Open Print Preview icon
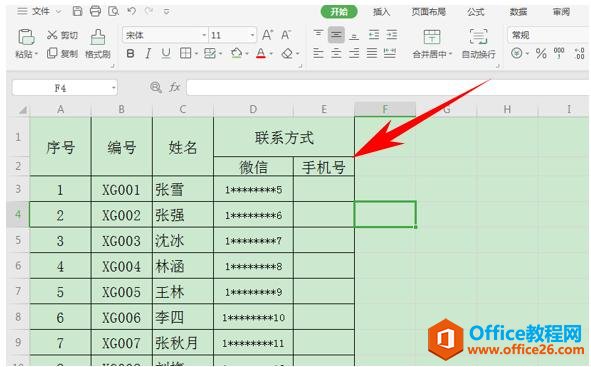The image size is (591, 367). click(x=113, y=11)
